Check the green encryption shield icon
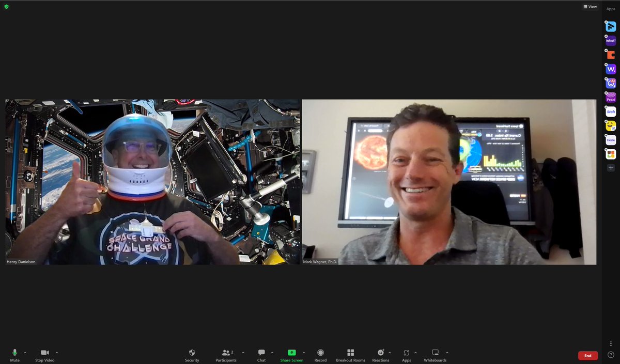The image size is (620, 364). [6, 7]
